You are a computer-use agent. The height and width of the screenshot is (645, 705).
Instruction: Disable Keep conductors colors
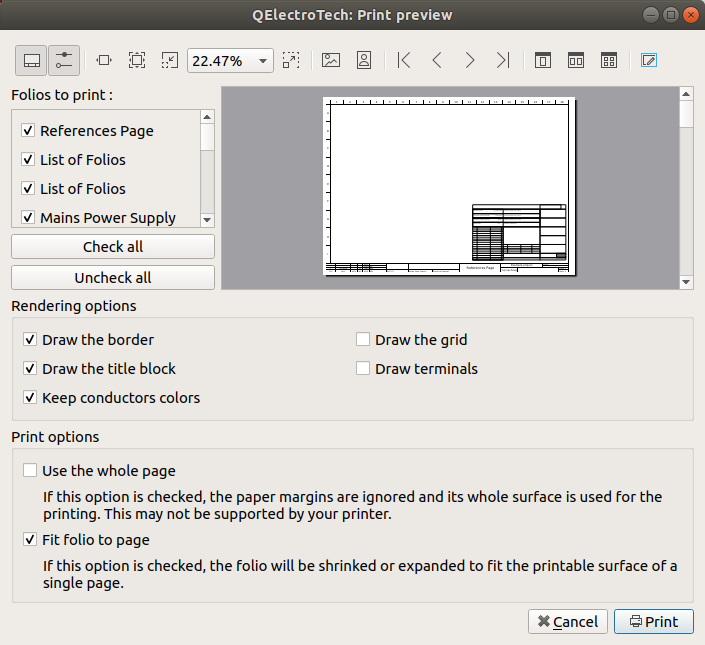pyautogui.click(x=30, y=398)
